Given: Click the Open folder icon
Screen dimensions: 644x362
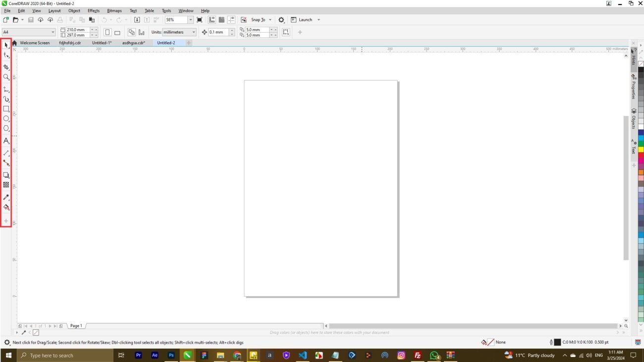Looking at the screenshot, I should (x=15, y=20).
